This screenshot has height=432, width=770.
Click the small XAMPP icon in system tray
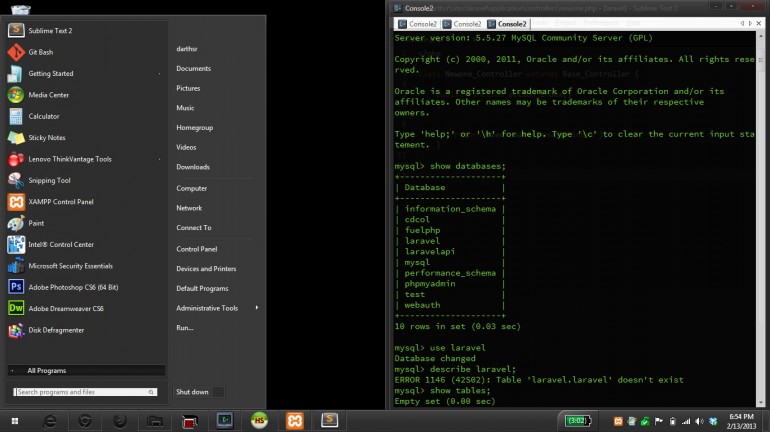(618, 421)
